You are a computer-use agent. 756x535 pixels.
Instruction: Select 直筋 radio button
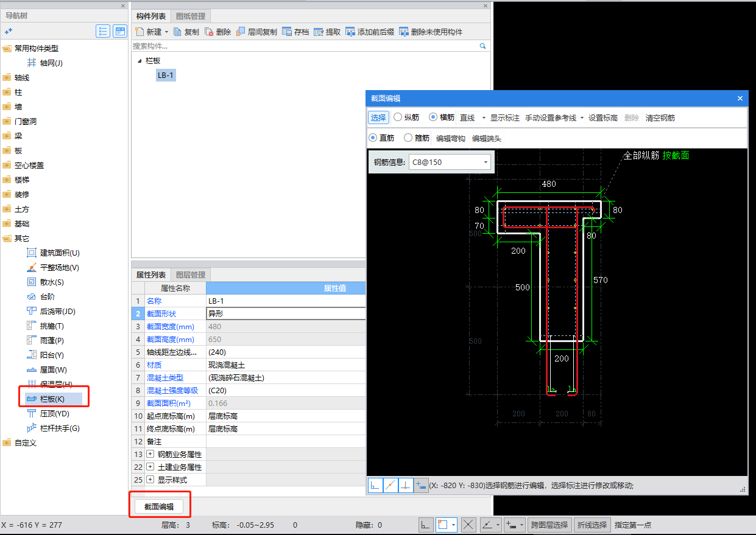[373, 138]
